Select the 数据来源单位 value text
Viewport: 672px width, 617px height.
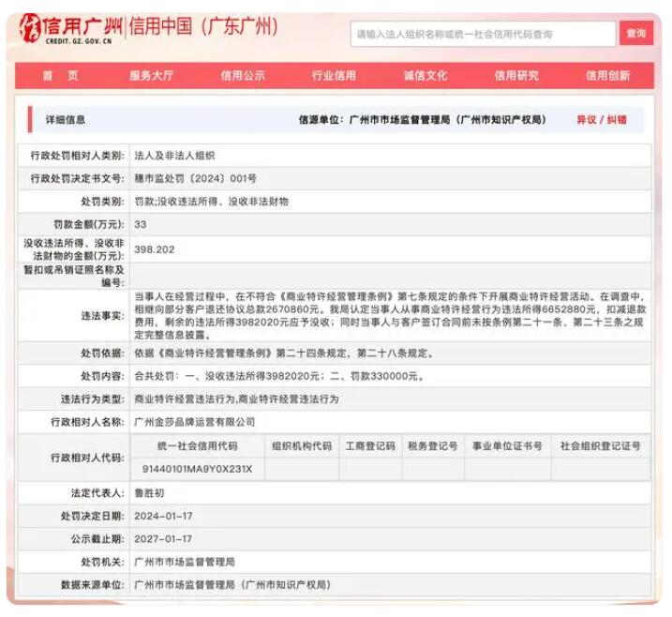pos(232,585)
